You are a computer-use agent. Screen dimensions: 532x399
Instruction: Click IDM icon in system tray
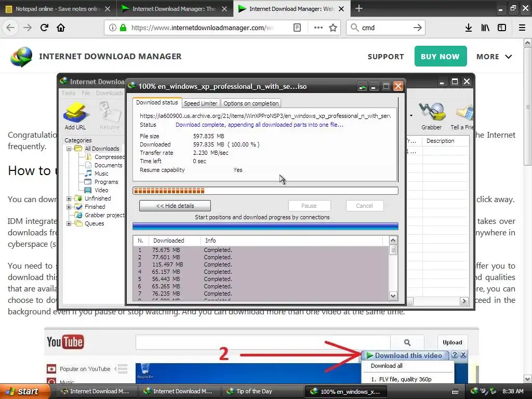click(x=474, y=391)
